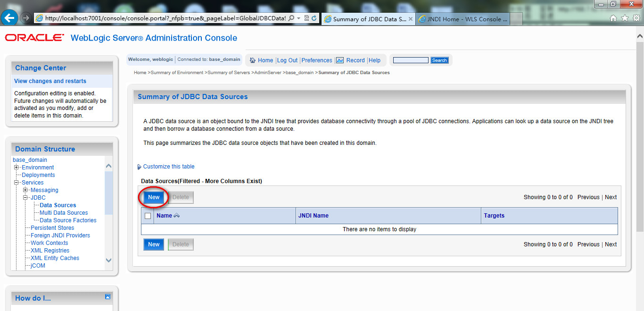The height and width of the screenshot is (311, 644).
Task: Open Summary of Environment breadcrumb
Action: [x=177, y=73]
